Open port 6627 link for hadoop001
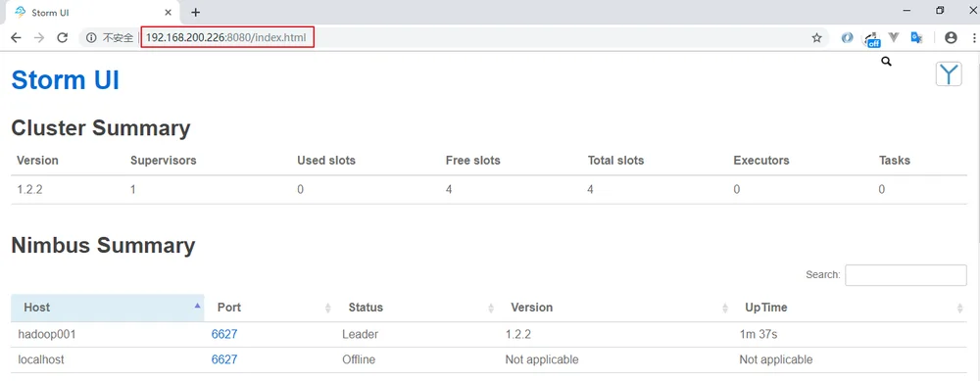The height and width of the screenshot is (381, 980). coord(224,334)
